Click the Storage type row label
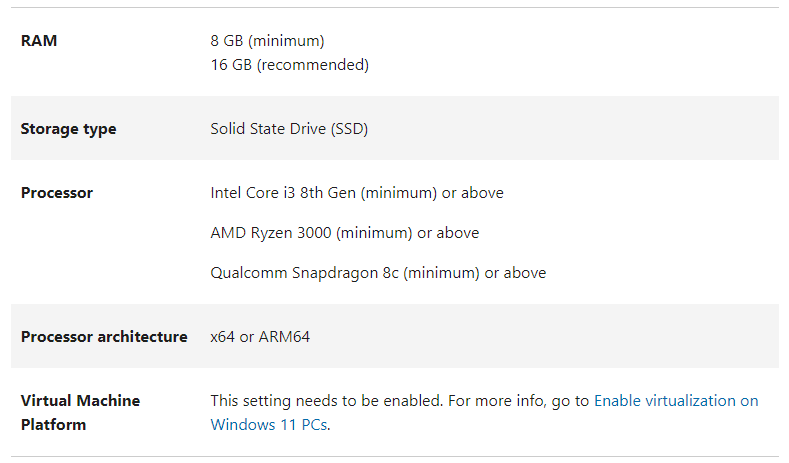789x463 pixels. (x=68, y=129)
